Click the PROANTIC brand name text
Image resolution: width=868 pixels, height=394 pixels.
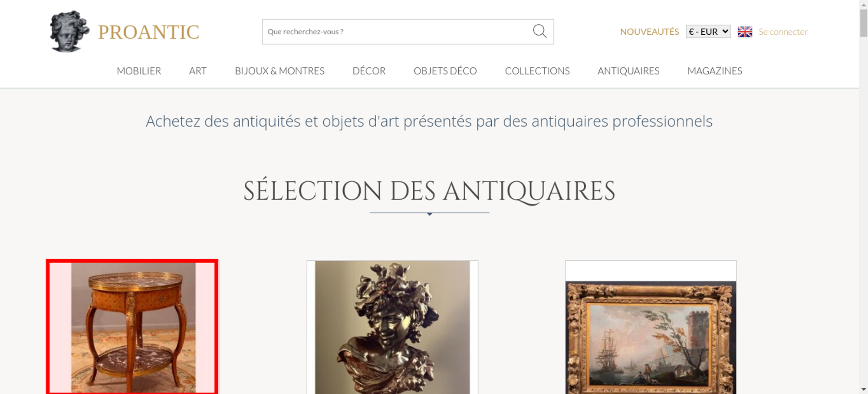click(148, 32)
